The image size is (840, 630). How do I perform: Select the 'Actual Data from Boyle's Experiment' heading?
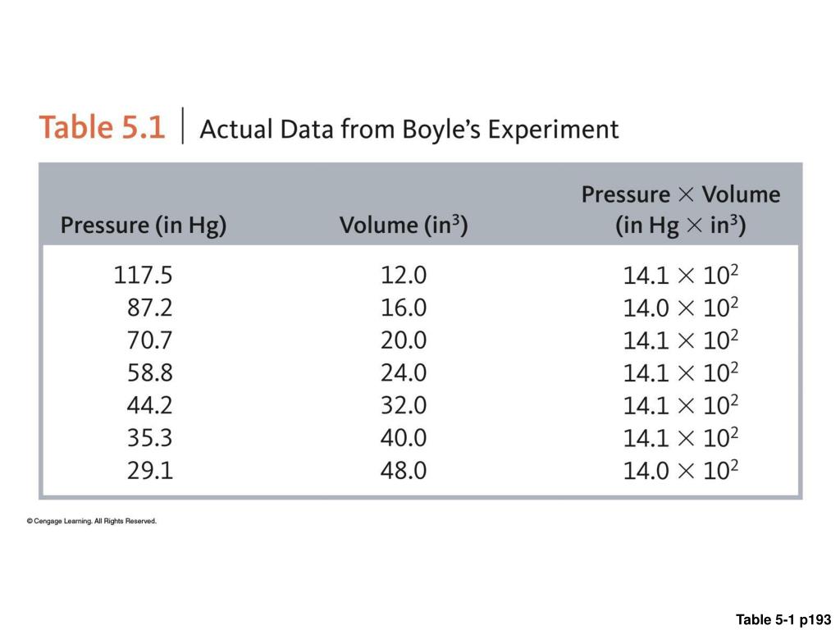tap(409, 130)
